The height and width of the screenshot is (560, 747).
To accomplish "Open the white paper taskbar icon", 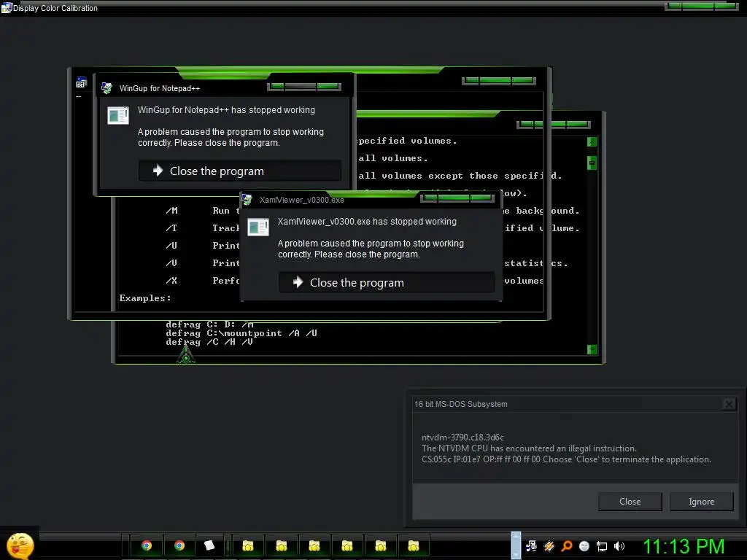I will (x=209, y=545).
